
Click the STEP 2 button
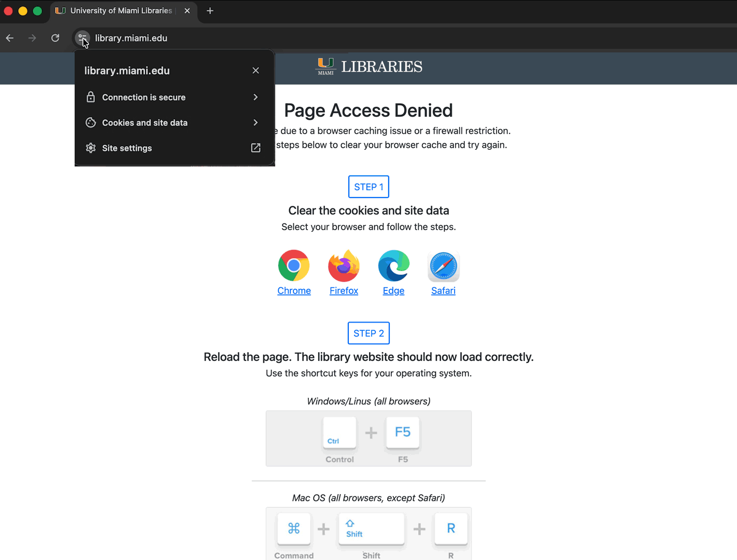(x=368, y=333)
